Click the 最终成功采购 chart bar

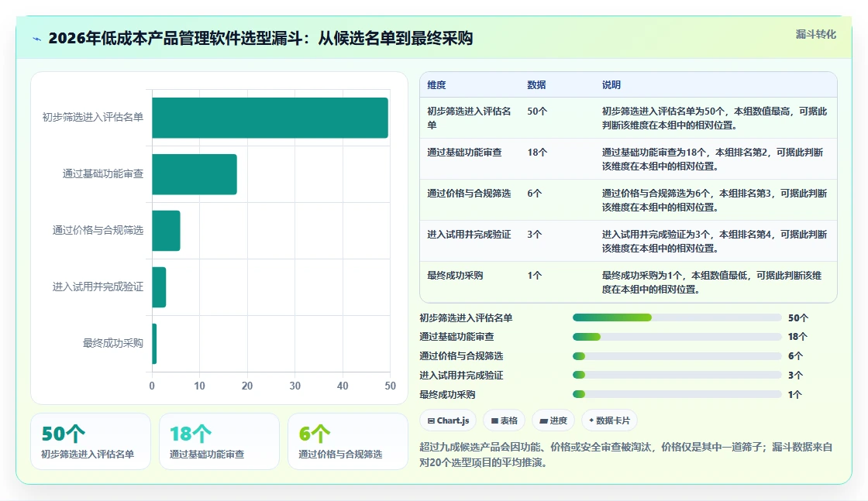point(154,343)
